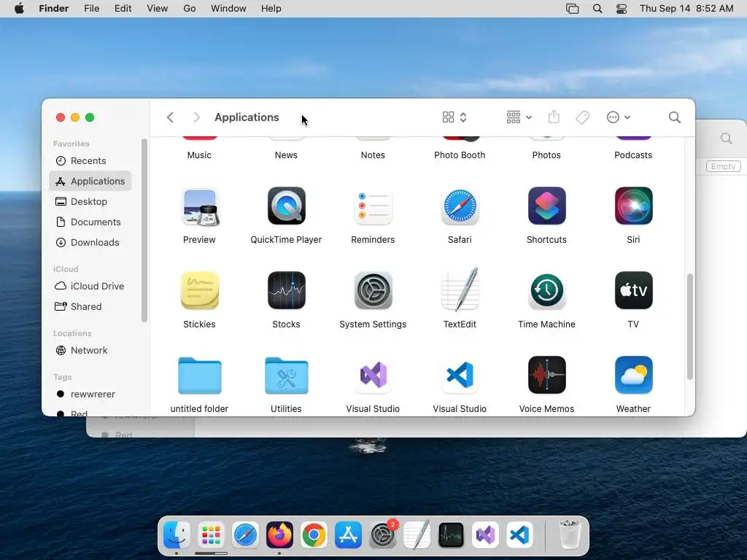This screenshot has height=560, width=747.
Task: Open the View menu
Action: [x=158, y=9]
